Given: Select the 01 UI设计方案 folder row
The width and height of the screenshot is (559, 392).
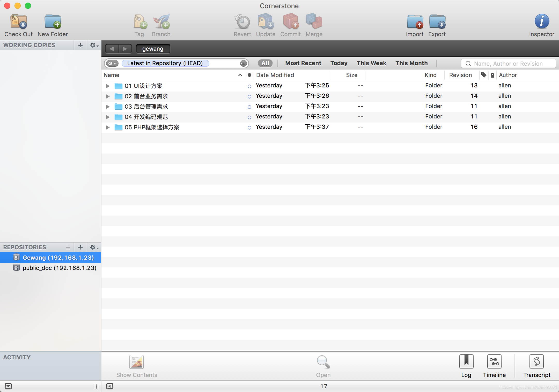Looking at the screenshot, I should [330, 86].
